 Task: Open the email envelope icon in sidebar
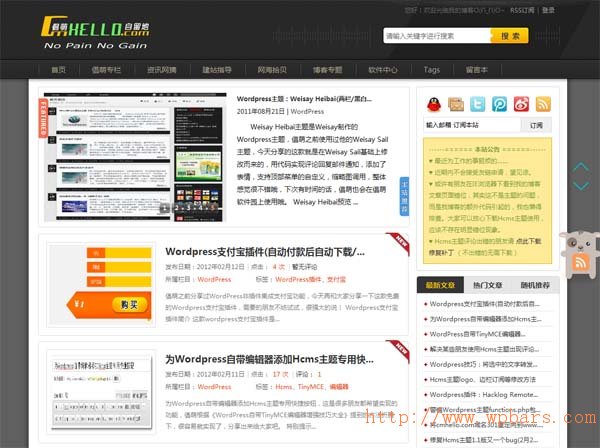[x=456, y=104]
